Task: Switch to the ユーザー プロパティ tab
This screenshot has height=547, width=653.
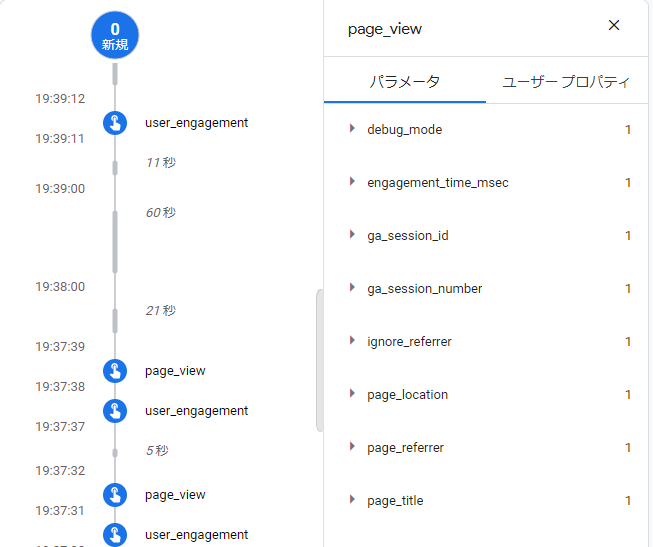Action: click(566, 82)
